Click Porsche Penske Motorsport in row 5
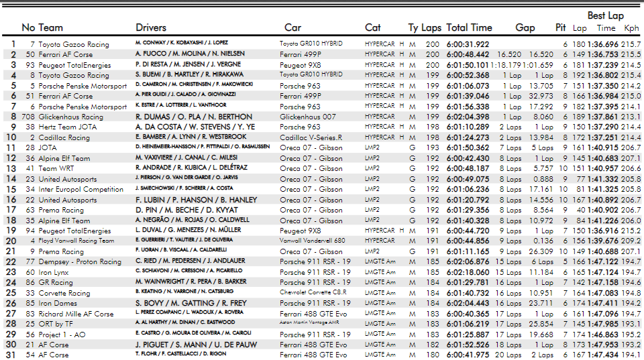The height and width of the screenshot is (360, 644). pos(83,86)
